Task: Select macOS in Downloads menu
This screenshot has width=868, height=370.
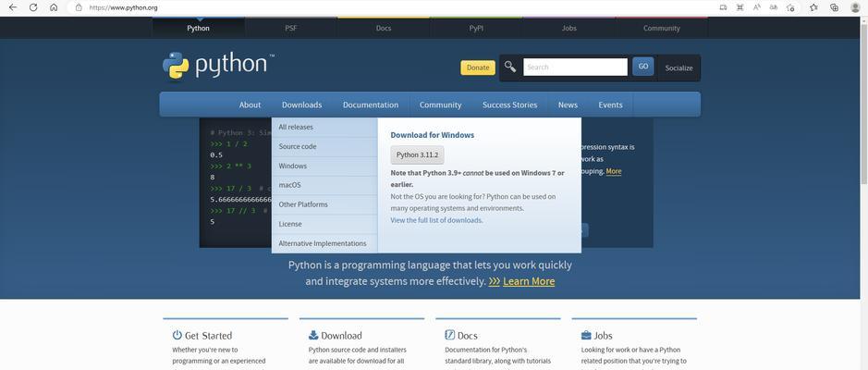Action: pos(325,185)
